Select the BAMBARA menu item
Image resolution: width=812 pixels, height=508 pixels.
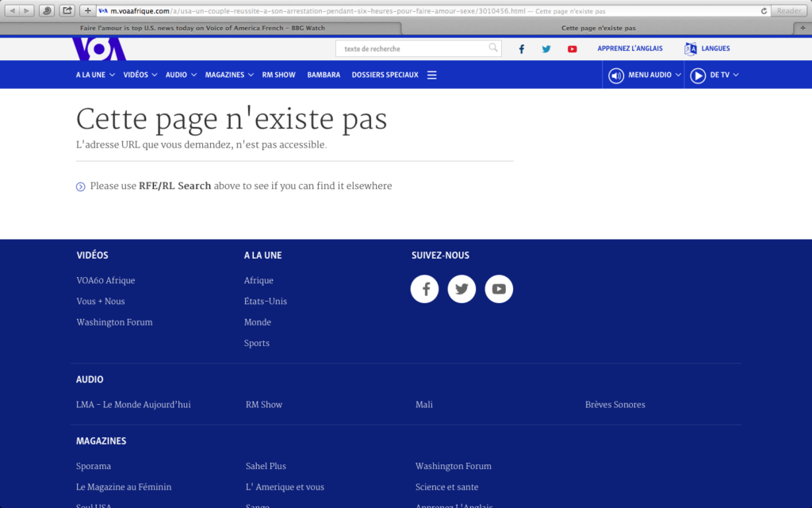[324, 75]
